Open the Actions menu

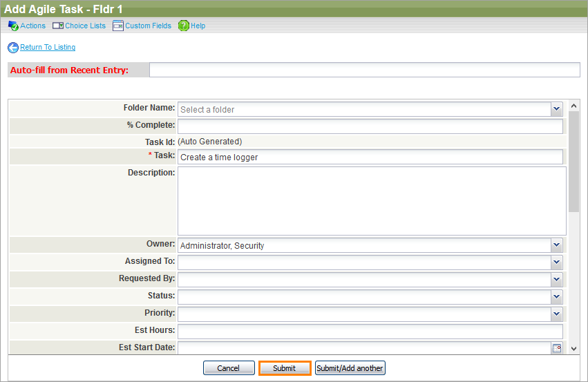click(x=32, y=26)
